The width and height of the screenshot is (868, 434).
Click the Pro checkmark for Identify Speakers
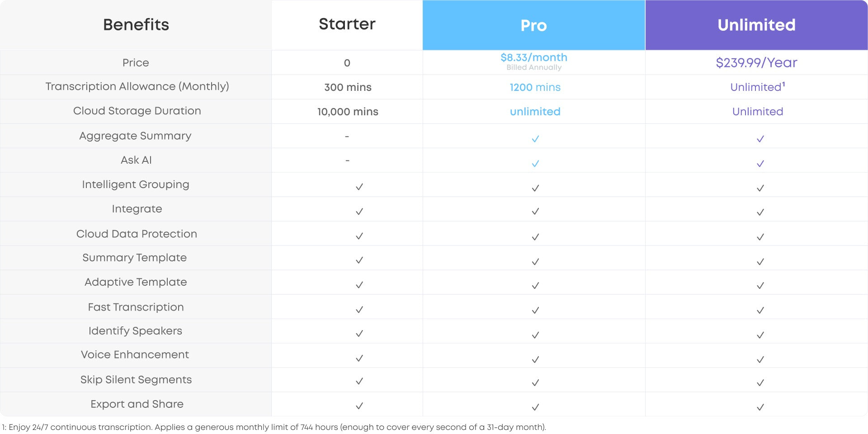click(x=535, y=335)
